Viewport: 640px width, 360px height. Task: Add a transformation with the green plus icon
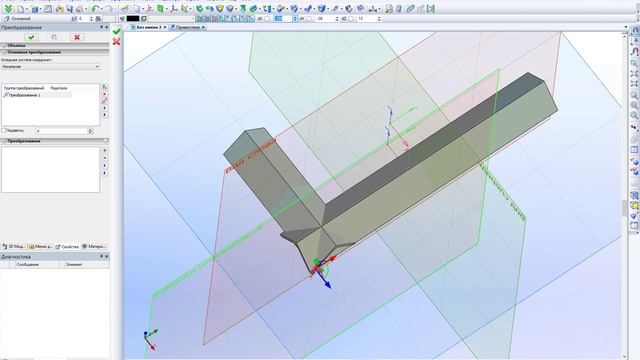[105, 151]
